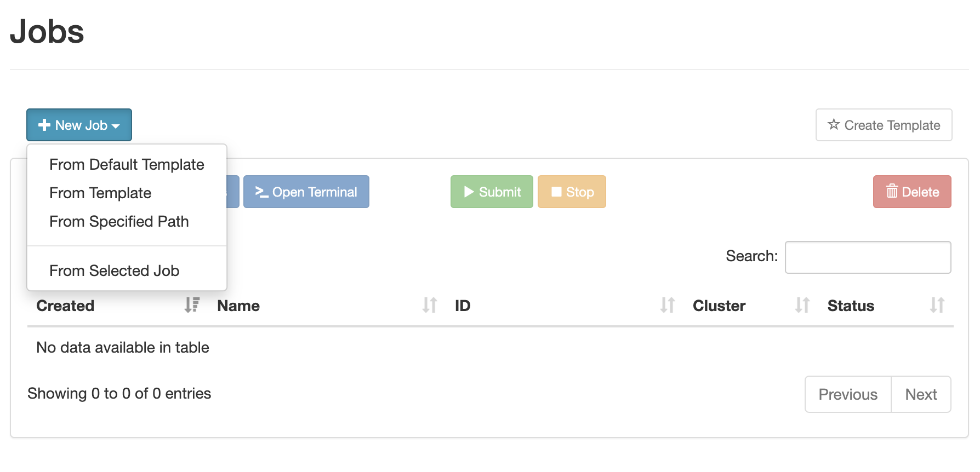
Task: Sort by Cluster column arrows icon
Action: click(x=802, y=305)
